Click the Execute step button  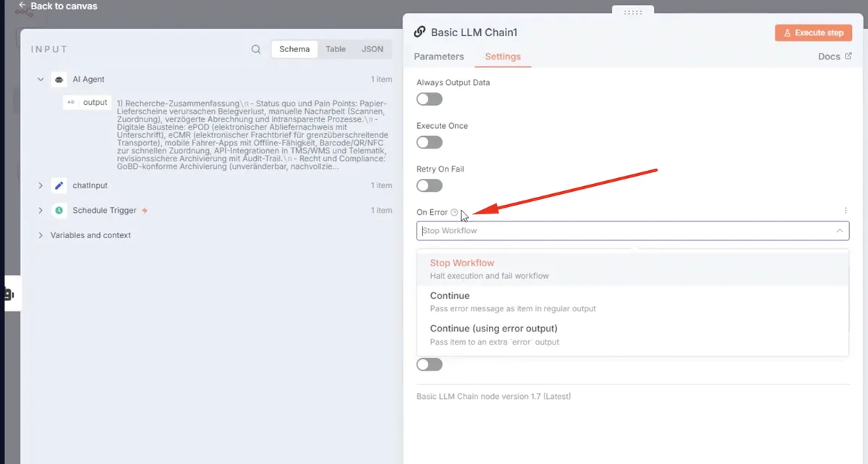click(813, 33)
